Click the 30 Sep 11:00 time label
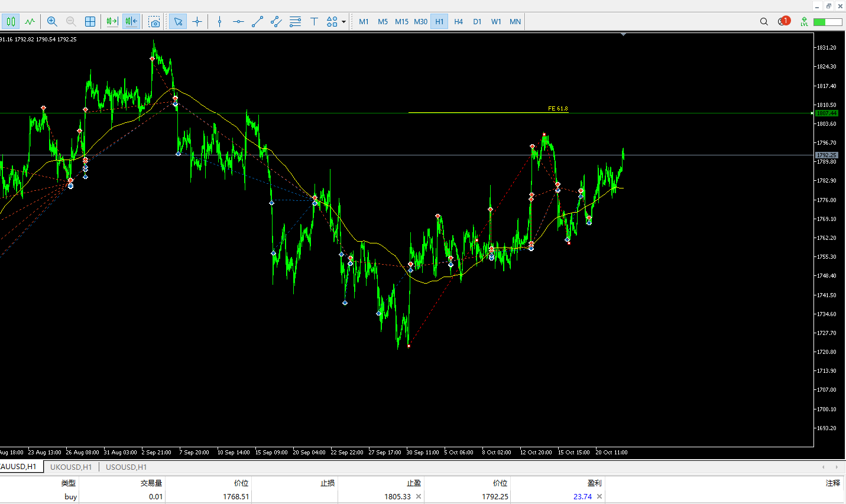The width and height of the screenshot is (846, 504). (x=423, y=453)
